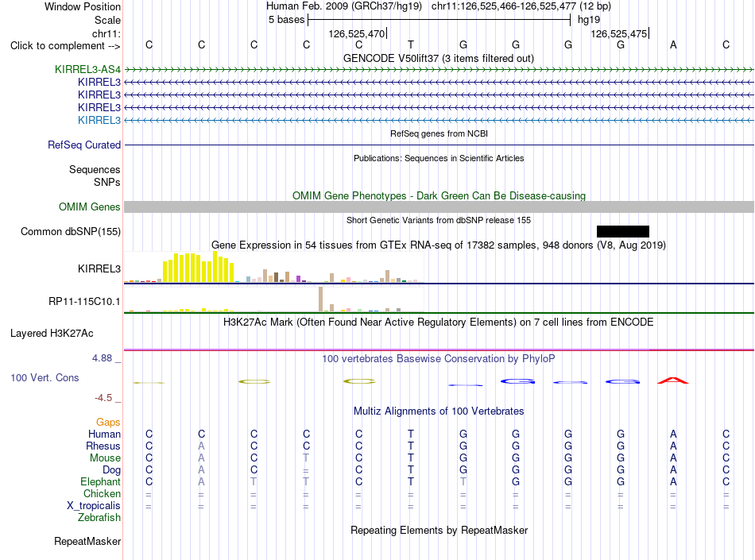
Task: Click the 'Click to complement -->' label
Action: point(65,46)
